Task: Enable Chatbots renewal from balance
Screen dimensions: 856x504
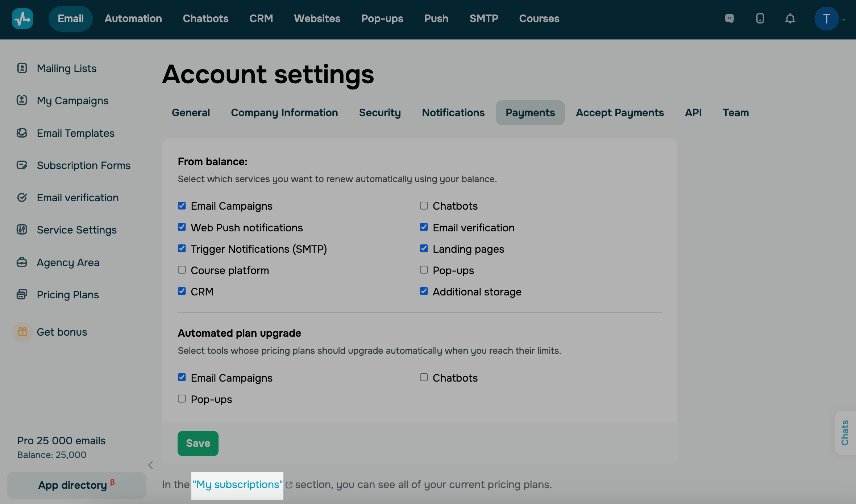Action: (x=424, y=206)
